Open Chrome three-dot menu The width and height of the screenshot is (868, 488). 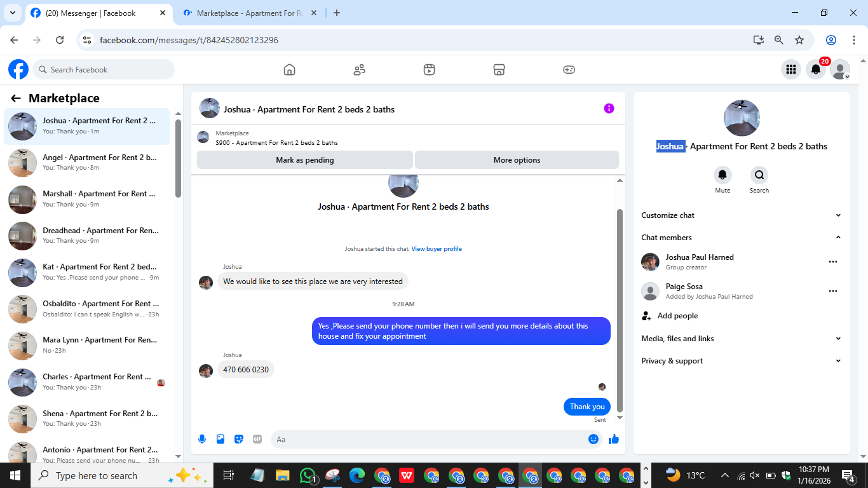pyautogui.click(x=853, y=40)
